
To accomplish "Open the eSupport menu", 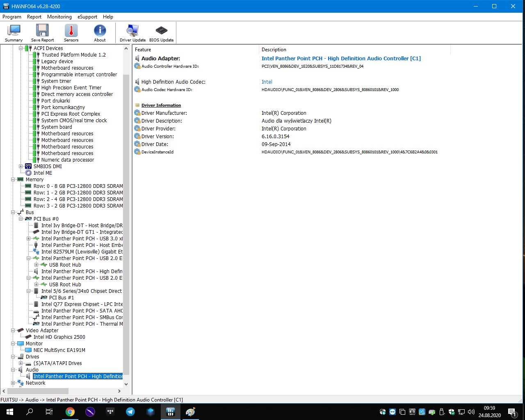I will tap(87, 17).
